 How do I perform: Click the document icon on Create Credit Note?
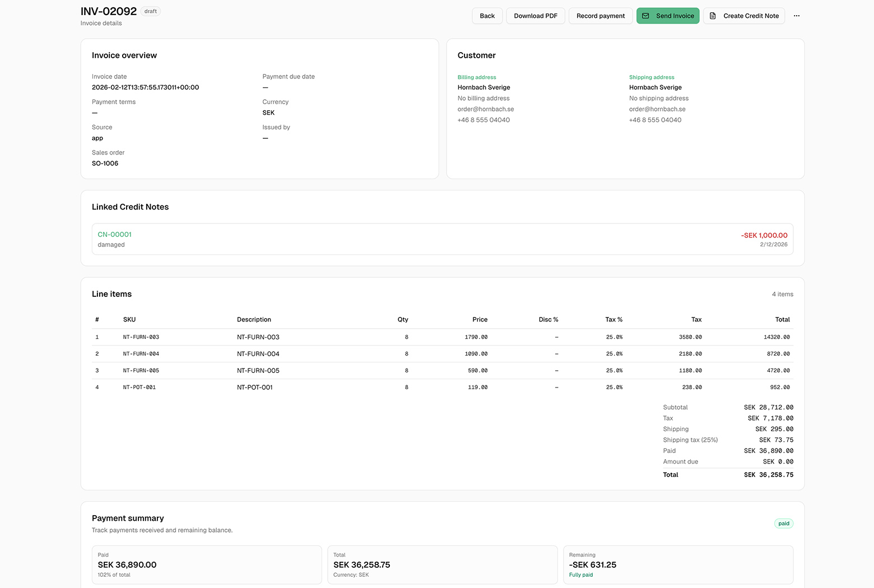(x=712, y=16)
